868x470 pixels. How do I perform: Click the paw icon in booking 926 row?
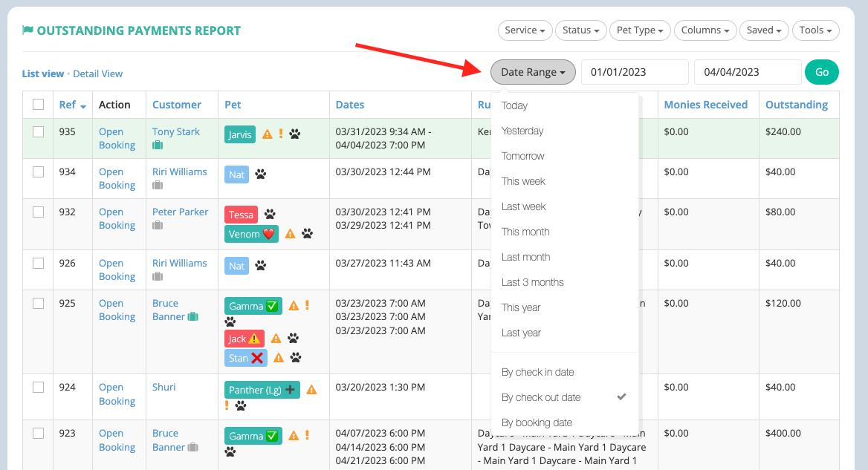pos(261,265)
